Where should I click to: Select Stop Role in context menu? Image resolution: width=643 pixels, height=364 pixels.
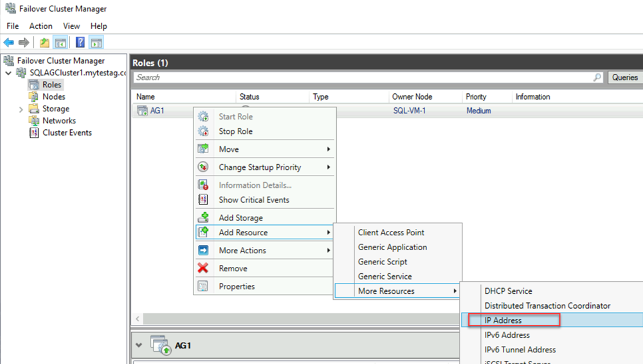point(235,132)
